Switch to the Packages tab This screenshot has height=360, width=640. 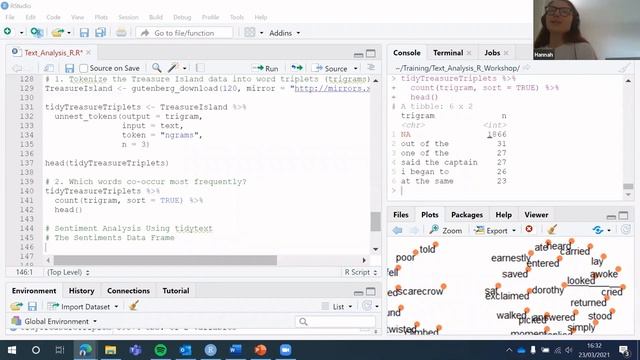coord(467,215)
